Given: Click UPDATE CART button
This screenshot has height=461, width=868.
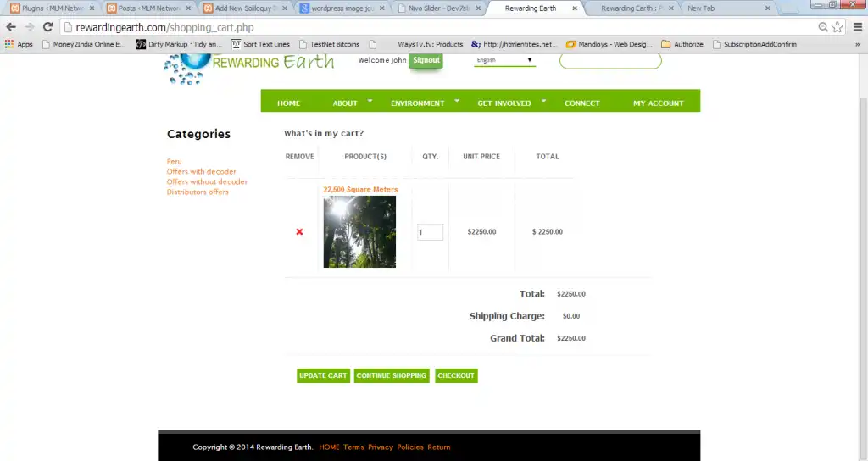Looking at the screenshot, I should click(323, 375).
